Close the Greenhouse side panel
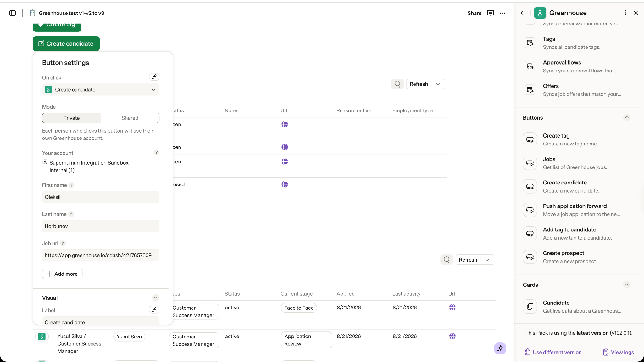This screenshot has height=362, width=644. 636,13
